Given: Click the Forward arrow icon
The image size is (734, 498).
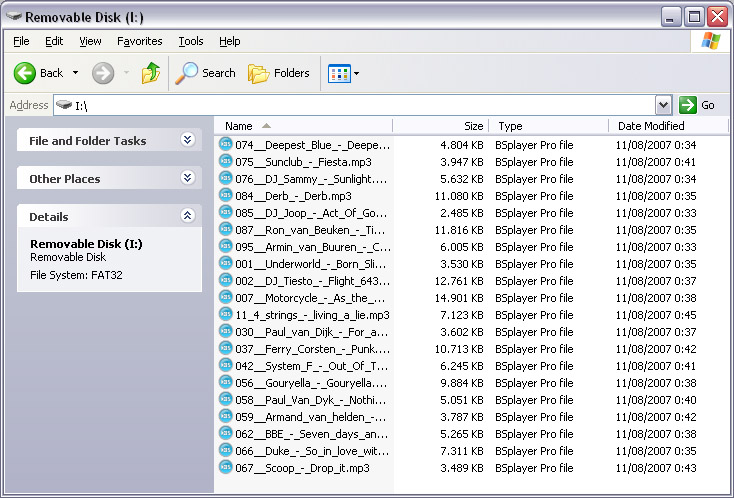Looking at the screenshot, I should (x=102, y=73).
